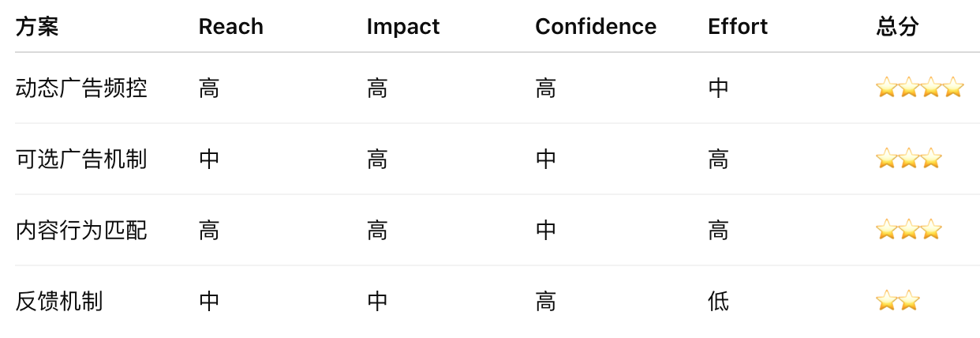Select the 可选广告机制 row label
The width and height of the screenshot is (980, 338).
(x=81, y=159)
